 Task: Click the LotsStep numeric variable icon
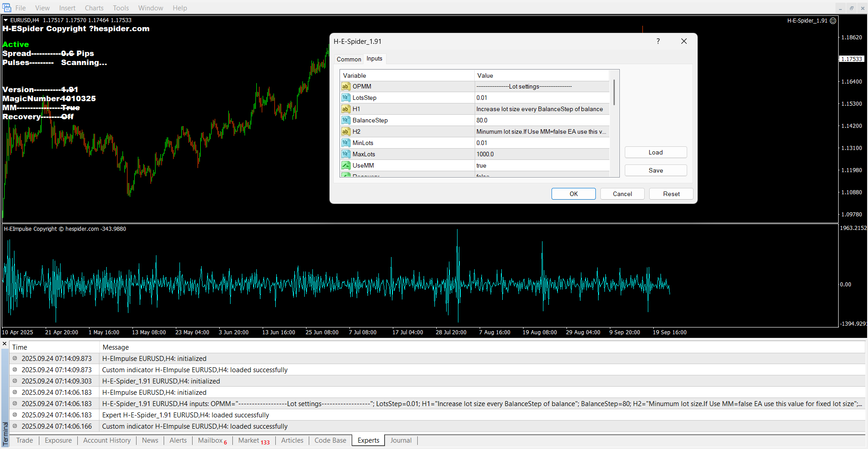click(x=346, y=98)
